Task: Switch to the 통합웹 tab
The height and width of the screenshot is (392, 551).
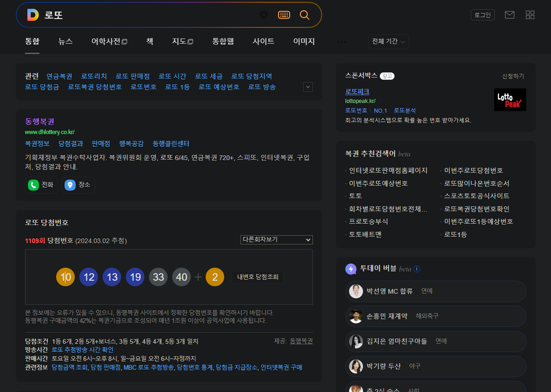Action: click(x=223, y=41)
